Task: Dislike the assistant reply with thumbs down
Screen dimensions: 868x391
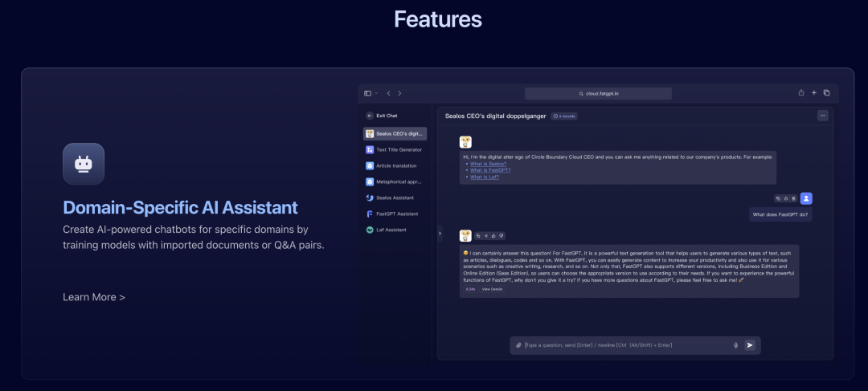Action: tap(501, 236)
